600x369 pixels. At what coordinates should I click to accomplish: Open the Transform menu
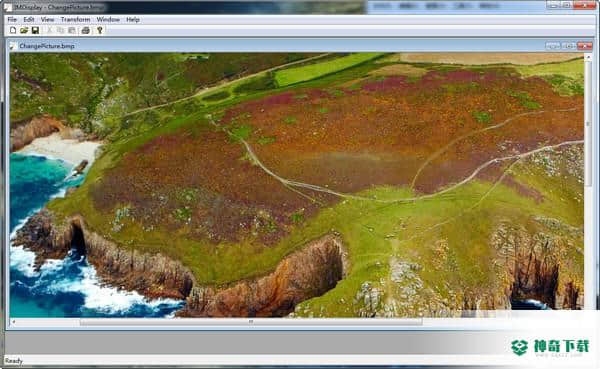pos(75,20)
